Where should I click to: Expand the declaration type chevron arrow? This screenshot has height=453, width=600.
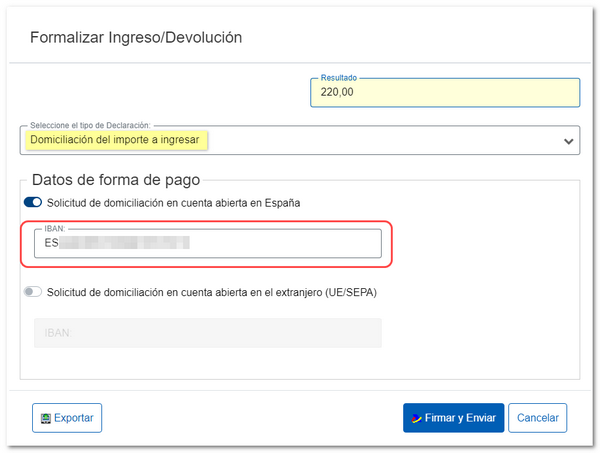[569, 141]
